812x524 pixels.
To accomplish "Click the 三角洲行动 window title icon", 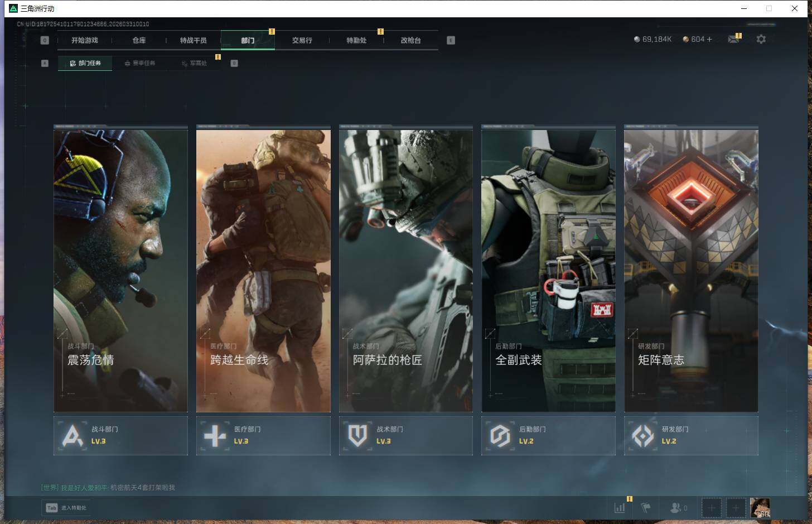I will click(x=13, y=8).
